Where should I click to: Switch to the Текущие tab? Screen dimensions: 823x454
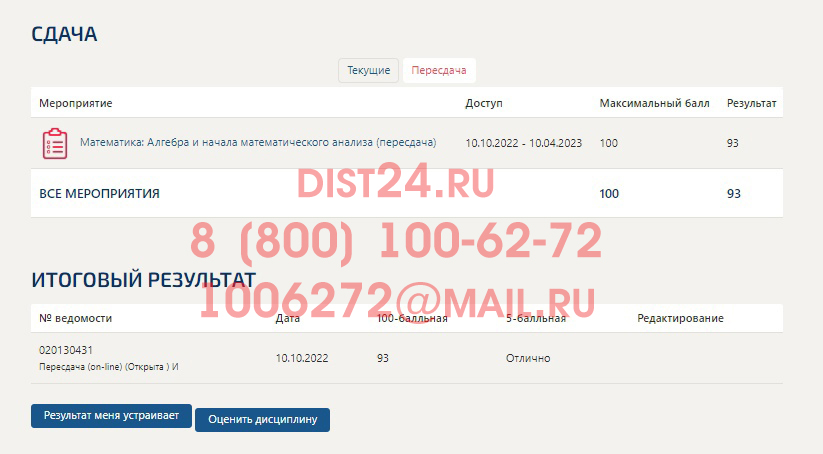[369, 71]
